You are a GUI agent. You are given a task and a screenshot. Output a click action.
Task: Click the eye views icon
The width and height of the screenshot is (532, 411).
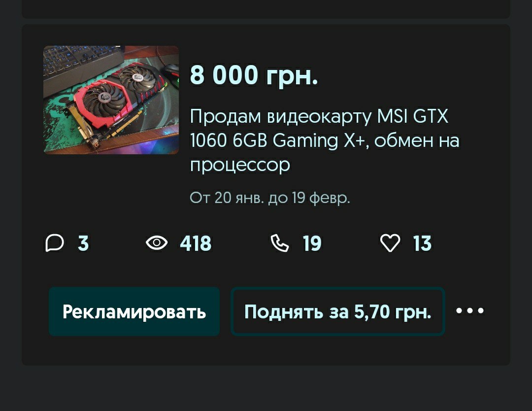click(x=157, y=243)
